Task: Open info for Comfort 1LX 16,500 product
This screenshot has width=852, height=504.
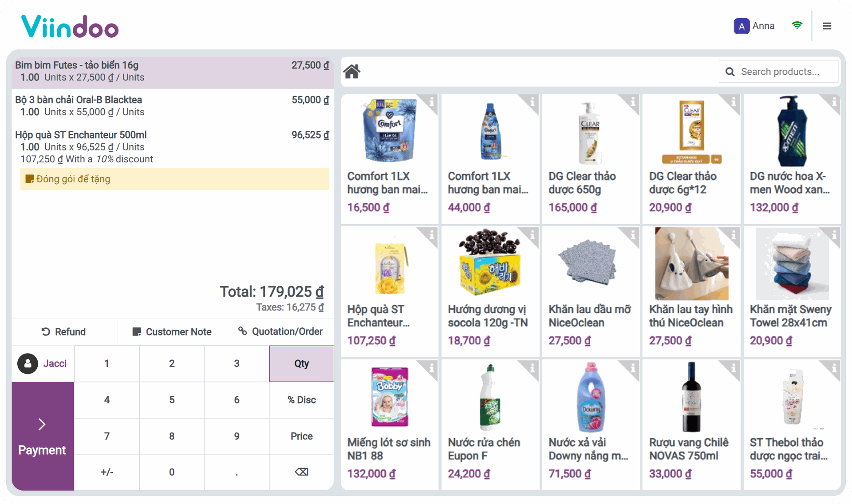Action: coord(431,102)
